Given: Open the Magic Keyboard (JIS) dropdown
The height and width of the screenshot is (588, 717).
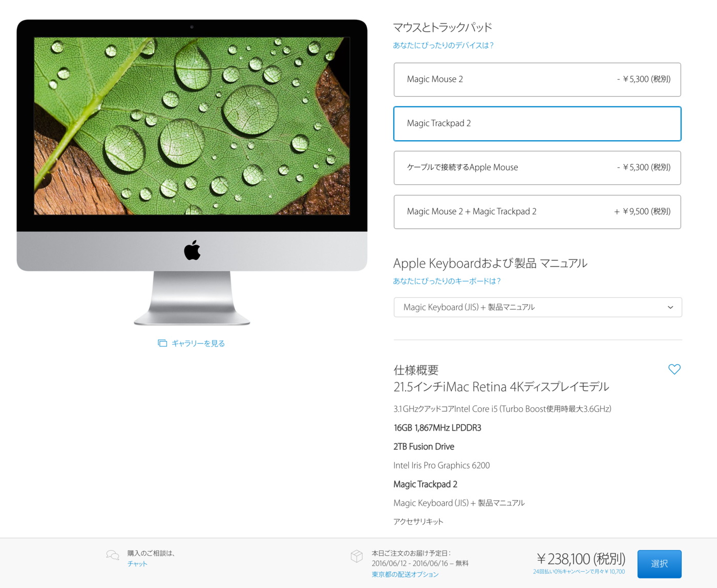Looking at the screenshot, I should 538,307.
